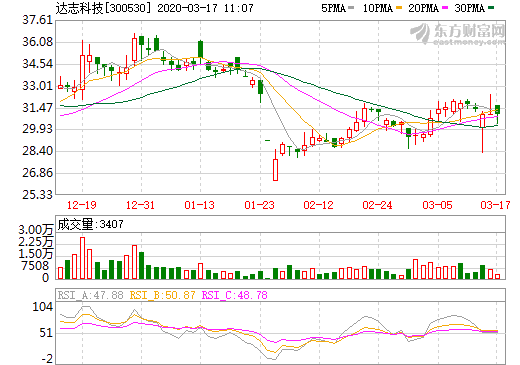Click the 37.61 price axis label

pos(38,20)
